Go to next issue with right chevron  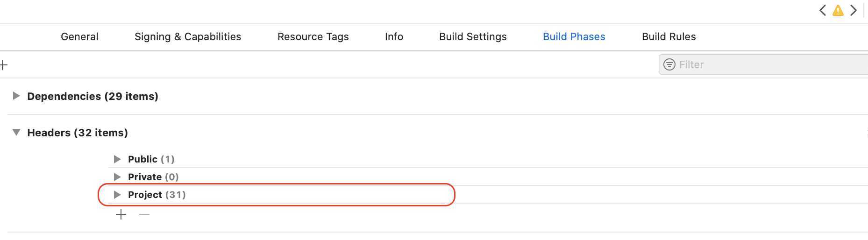click(854, 10)
